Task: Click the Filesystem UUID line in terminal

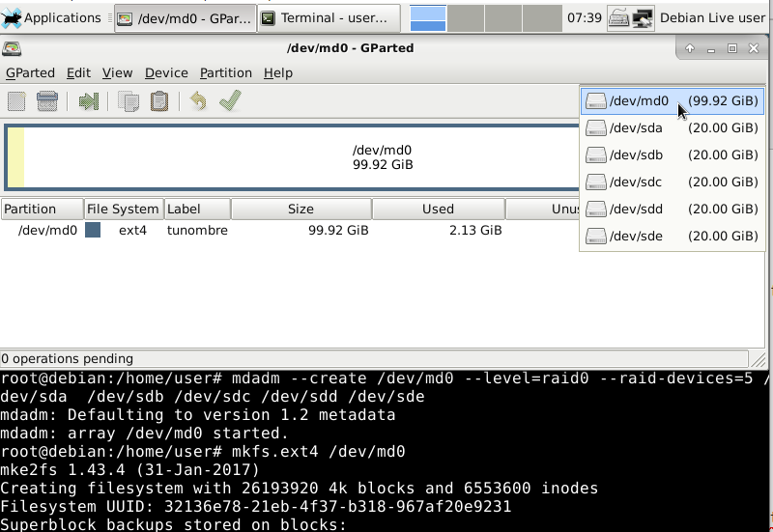Action: click(255, 506)
